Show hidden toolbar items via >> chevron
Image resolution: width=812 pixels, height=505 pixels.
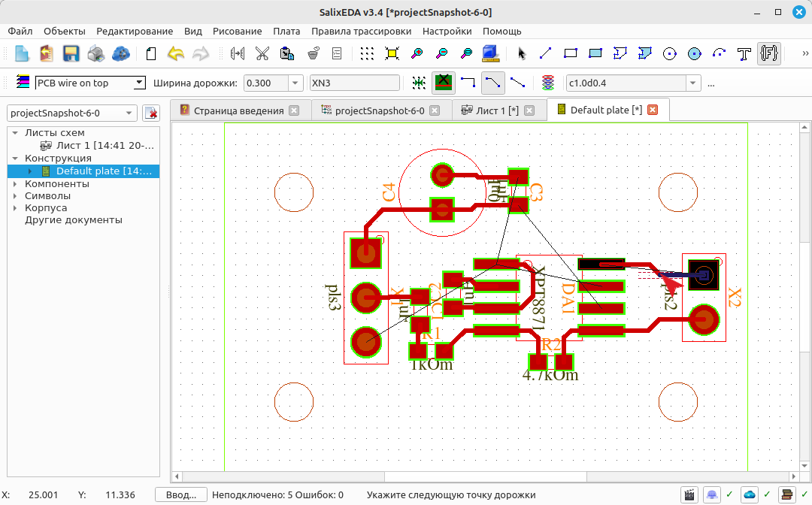tap(805, 53)
